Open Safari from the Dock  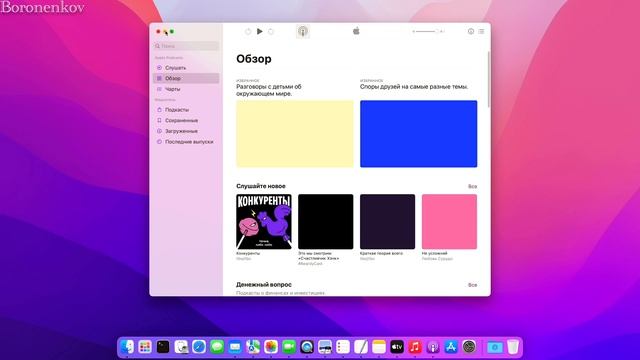coord(199,347)
